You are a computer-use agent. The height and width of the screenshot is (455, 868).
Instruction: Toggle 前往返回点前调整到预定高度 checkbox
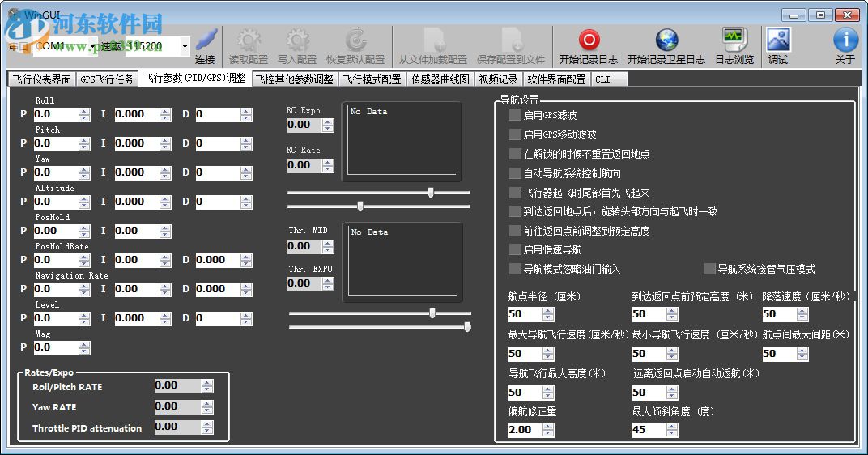point(515,231)
